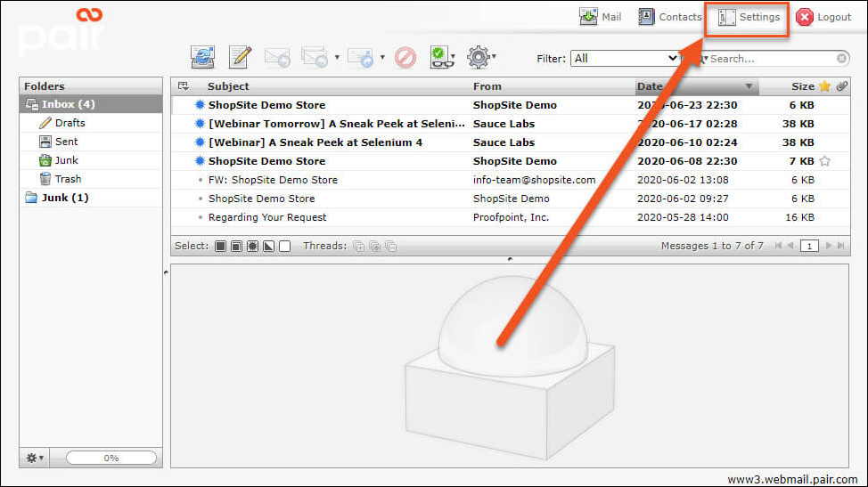Image resolution: width=868 pixels, height=487 pixels.
Task: Toggle read dot on 'Regarding Your Request'
Action: [x=201, y=217]
